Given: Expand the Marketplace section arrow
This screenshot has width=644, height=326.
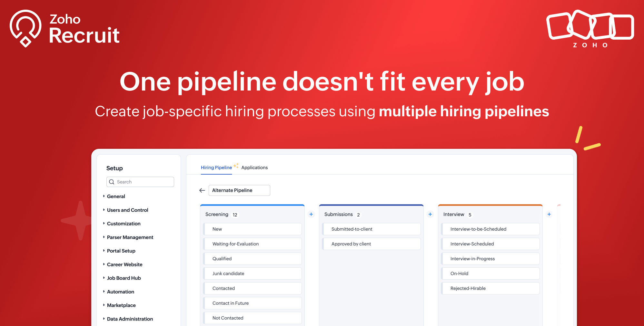Looking at the screenshot, I should point(104,305).
